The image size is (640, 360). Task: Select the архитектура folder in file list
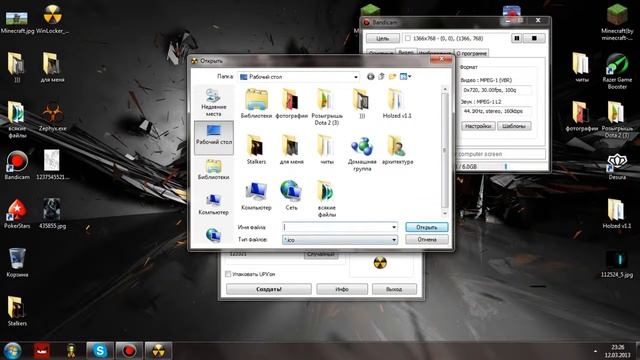click(397, 149)
